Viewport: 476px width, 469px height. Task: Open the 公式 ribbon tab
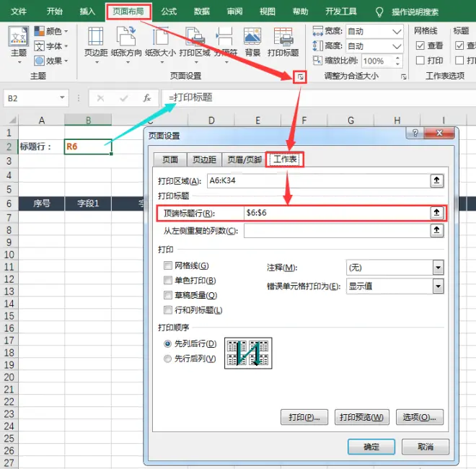(169, 12)
